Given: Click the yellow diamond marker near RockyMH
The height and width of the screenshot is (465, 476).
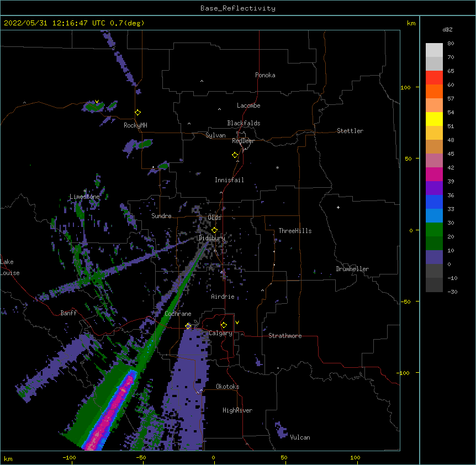Looking at the screenshot, I should pos(138,113).
